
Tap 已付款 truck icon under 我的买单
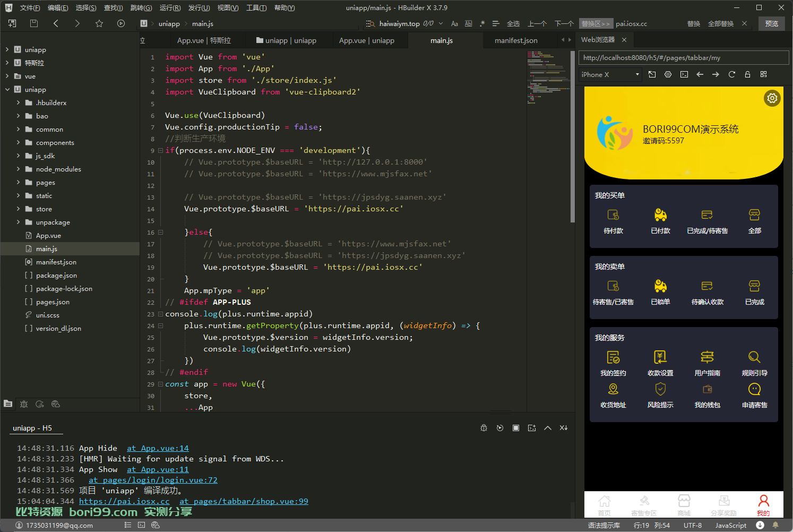point(660,215)
